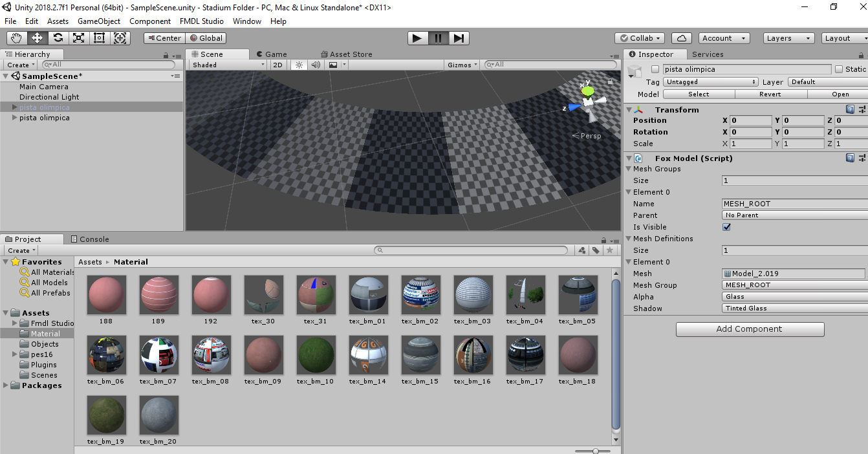Open the cloud services icon
868x454 pixels.
(681, 38)
